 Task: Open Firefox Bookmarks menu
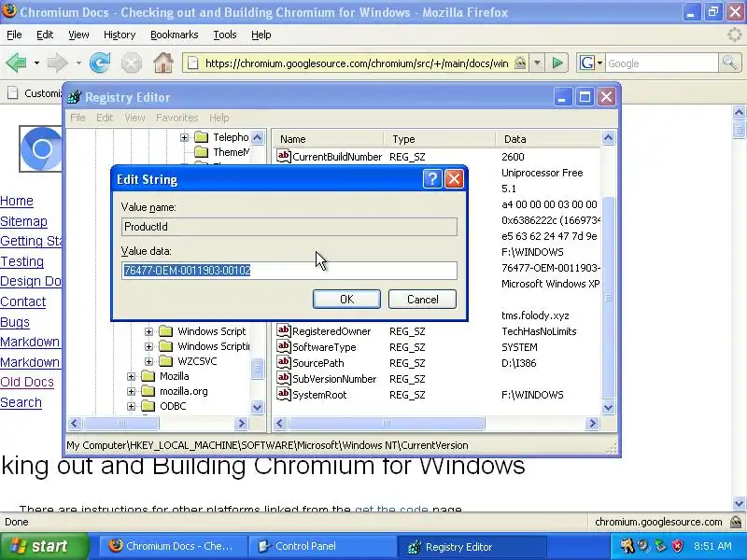[x=174, y=35]
